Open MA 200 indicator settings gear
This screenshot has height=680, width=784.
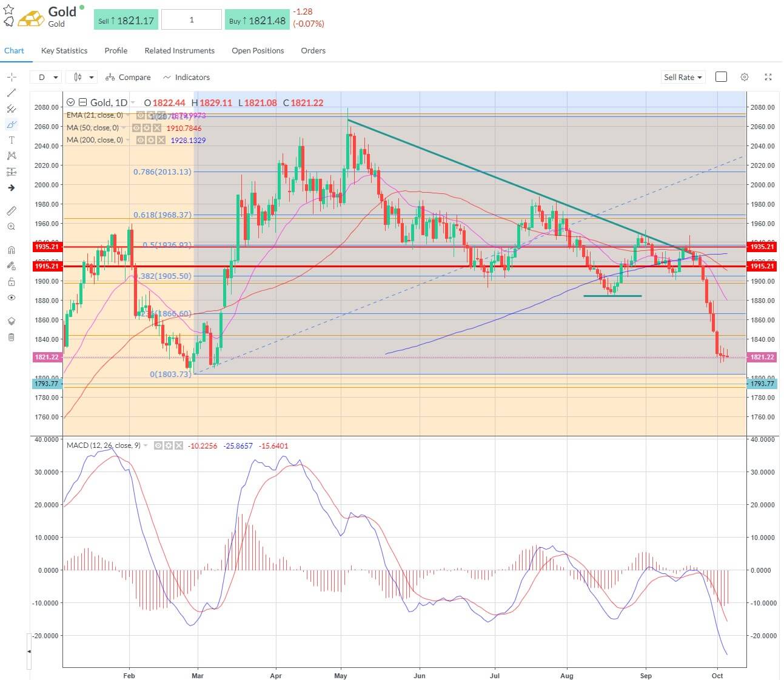[151, 140]
